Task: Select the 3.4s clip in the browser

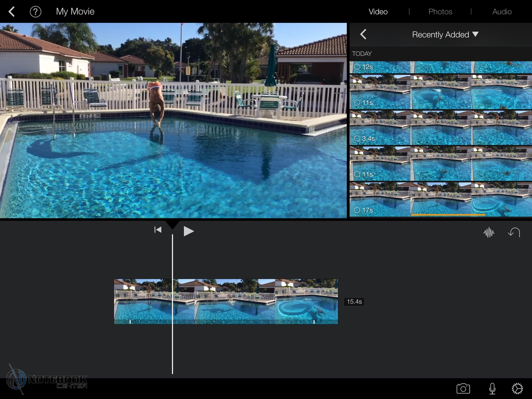Action: click(441, 128)
